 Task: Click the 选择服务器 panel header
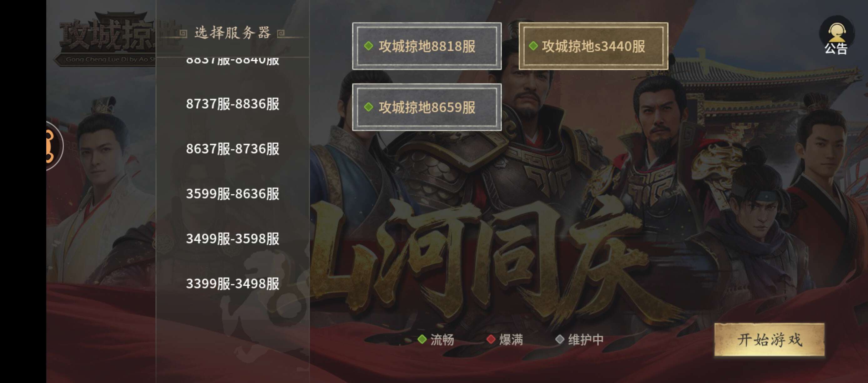point(233,33)
